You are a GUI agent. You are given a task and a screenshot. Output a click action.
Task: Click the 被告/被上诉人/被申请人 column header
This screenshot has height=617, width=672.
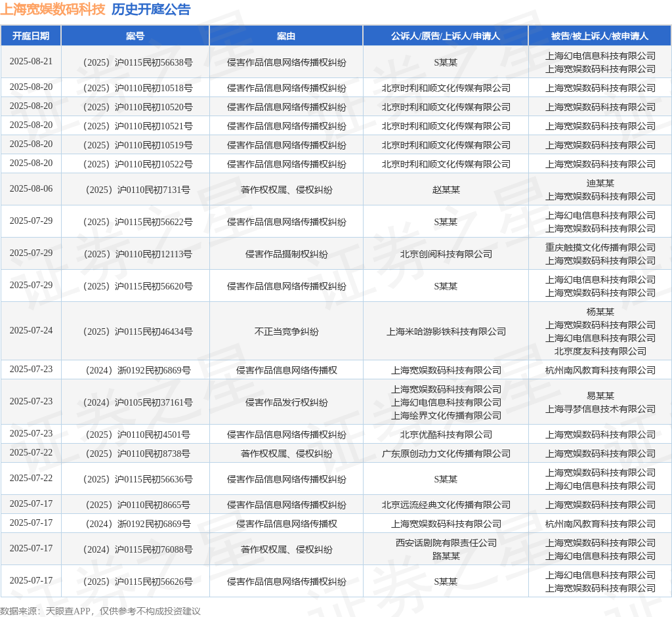click(x=600, y=36)
